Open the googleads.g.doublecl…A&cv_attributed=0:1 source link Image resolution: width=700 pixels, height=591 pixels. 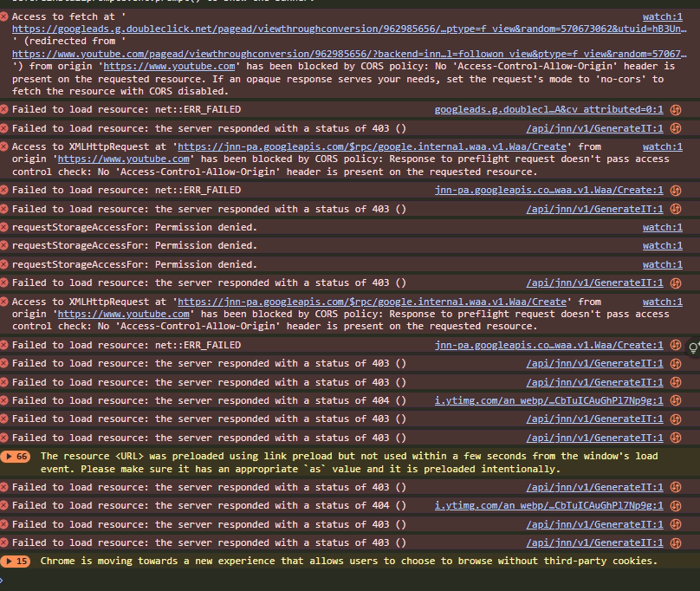coord(548,109)
